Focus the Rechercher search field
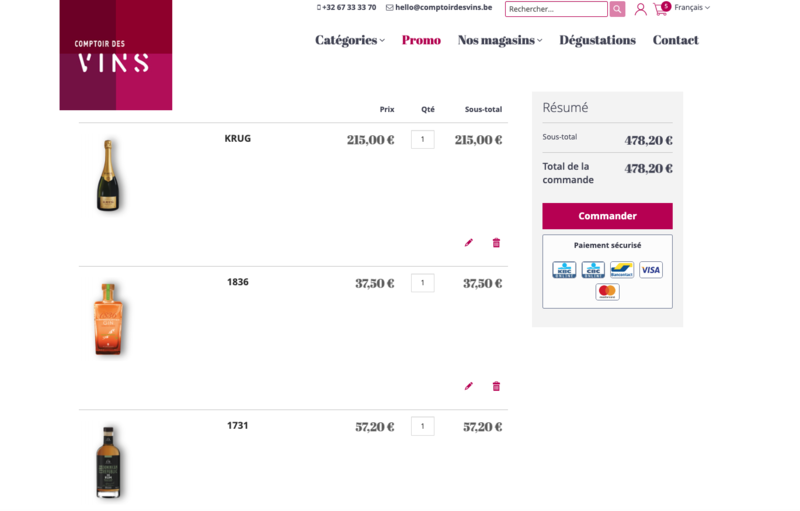 [556, 9]
